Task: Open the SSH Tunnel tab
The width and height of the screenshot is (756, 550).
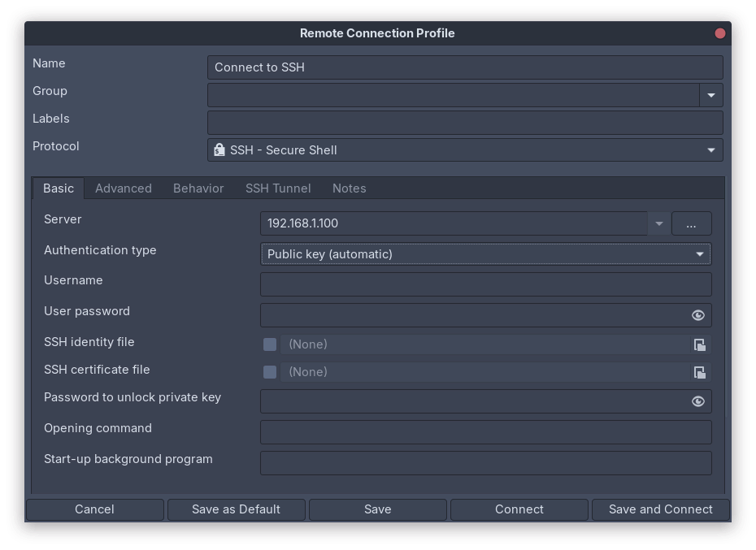Action: [278, 188]
